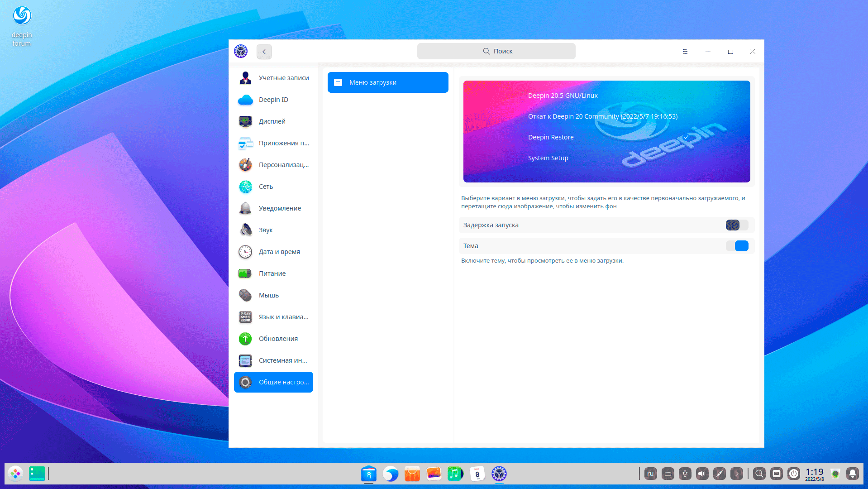Open the volume control in the dock
868x489 pixels.
tap(702, 474)
